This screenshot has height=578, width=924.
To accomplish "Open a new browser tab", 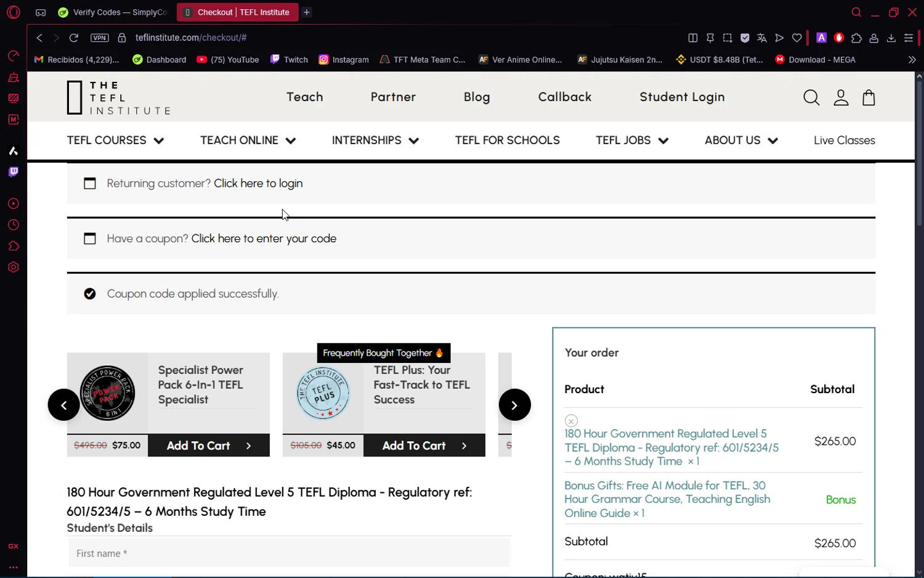I will pyautogui.click(x=307, y=12).
